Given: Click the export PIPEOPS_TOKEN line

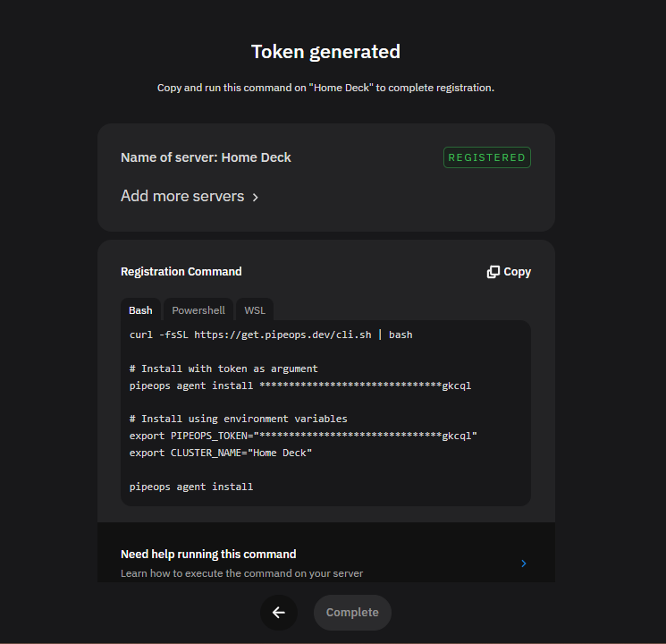Looking at the screenshot, I should pyautogui.click(x=303, y=436).
